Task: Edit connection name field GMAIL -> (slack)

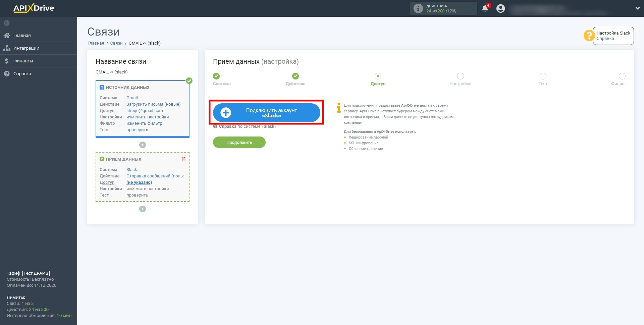Action: pos(143,72)
